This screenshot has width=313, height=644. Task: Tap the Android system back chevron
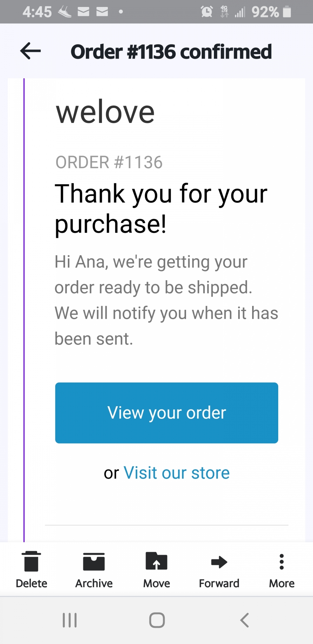244,620
